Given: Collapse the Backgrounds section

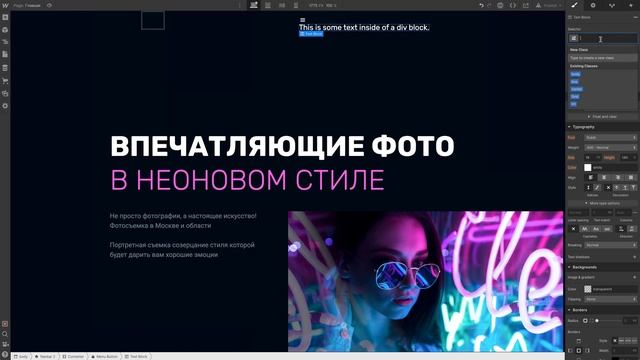Looking at the screenshot, I should click(584, 267).
